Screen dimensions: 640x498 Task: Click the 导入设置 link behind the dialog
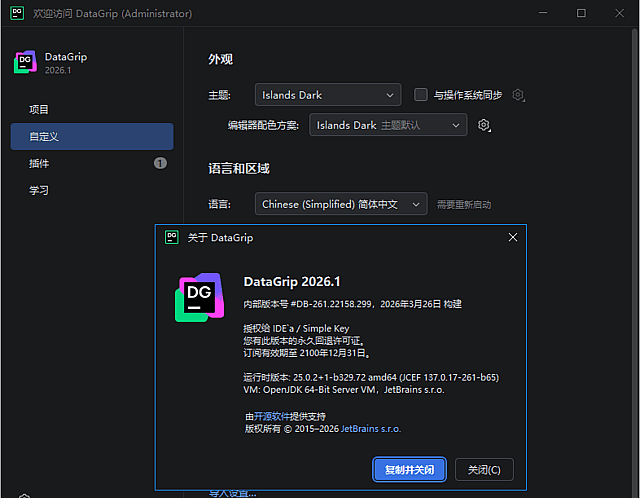click(x=233, y=494)
